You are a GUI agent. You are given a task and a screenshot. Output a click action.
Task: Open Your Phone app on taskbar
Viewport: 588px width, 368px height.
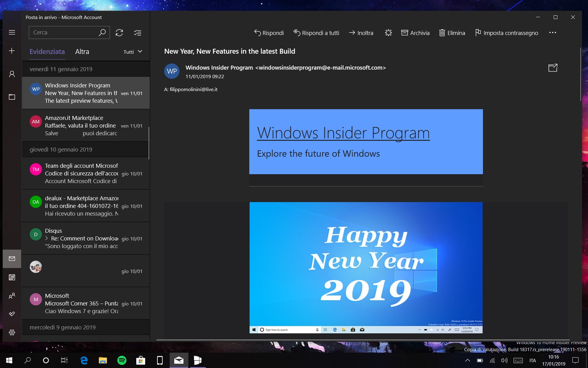pyautogui.click(x=160, y=360)
